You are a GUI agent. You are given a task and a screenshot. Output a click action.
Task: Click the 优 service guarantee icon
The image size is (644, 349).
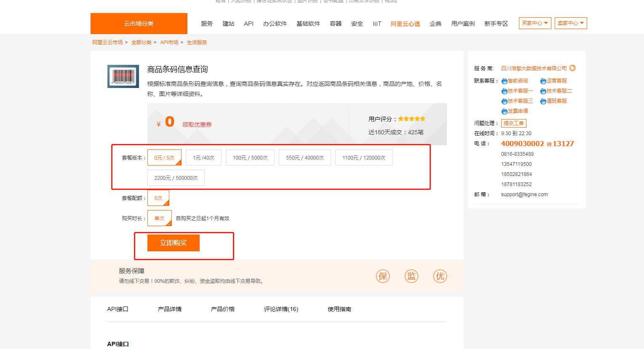[x=440, y=276]
